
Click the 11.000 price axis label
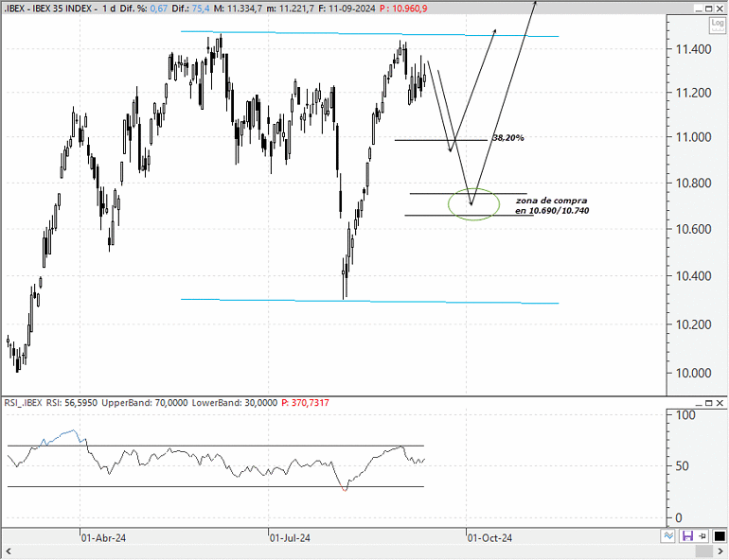pos(693,137)
